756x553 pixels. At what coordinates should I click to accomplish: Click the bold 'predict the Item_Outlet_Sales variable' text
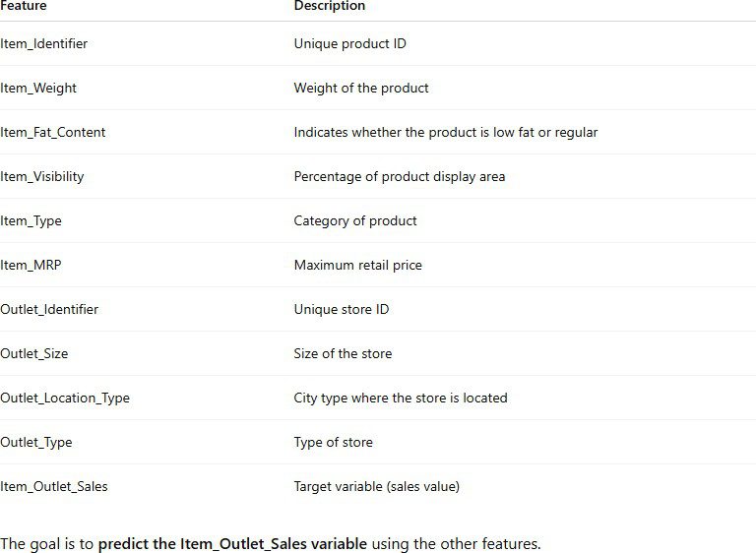click(x=232, y=544)
